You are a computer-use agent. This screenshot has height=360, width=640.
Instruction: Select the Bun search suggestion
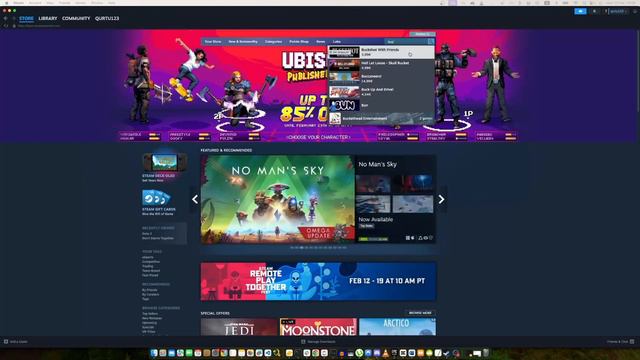click(x=381, y=105)
